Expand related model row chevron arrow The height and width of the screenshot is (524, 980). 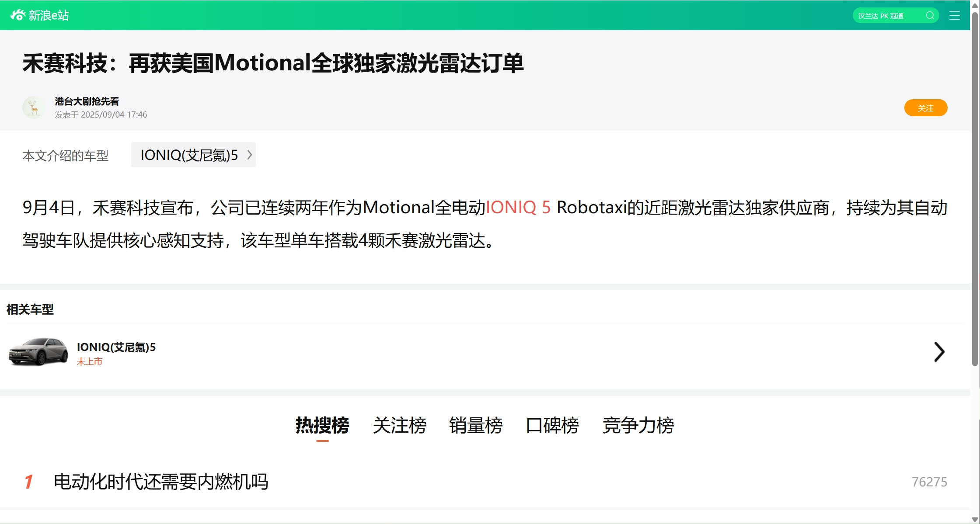tap(939, 352)
